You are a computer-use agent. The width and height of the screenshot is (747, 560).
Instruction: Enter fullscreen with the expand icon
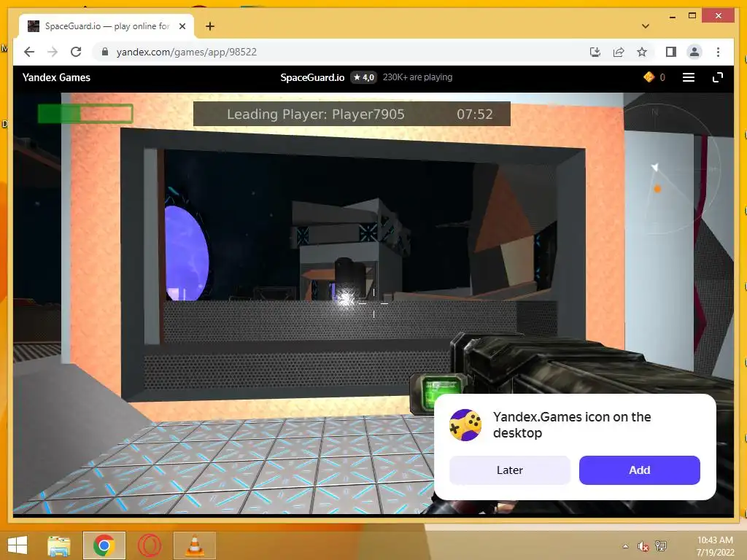click(x=718, y=77)
